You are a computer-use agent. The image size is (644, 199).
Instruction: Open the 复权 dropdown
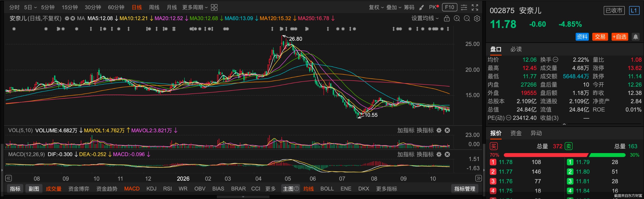tap(376, 7)
